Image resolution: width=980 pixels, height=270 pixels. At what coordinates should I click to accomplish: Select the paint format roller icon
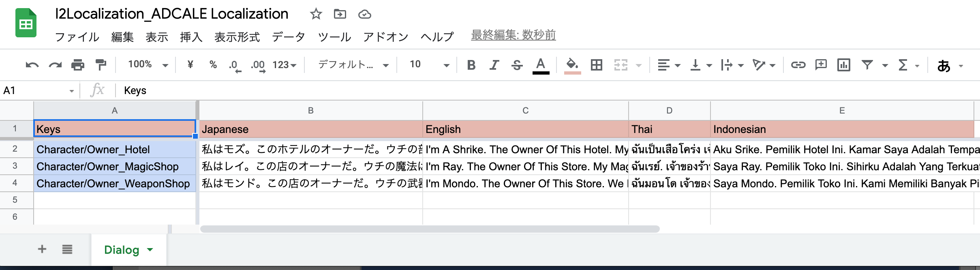coord(101,65)
